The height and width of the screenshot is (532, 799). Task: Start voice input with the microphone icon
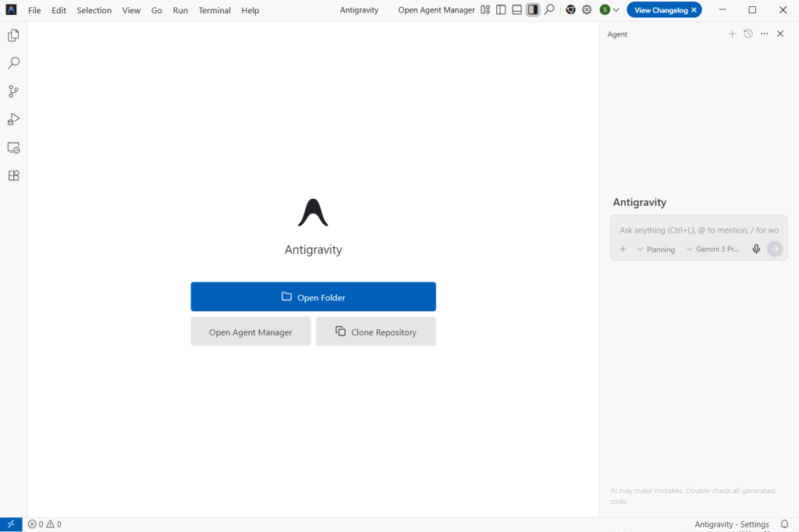point(755,249)
